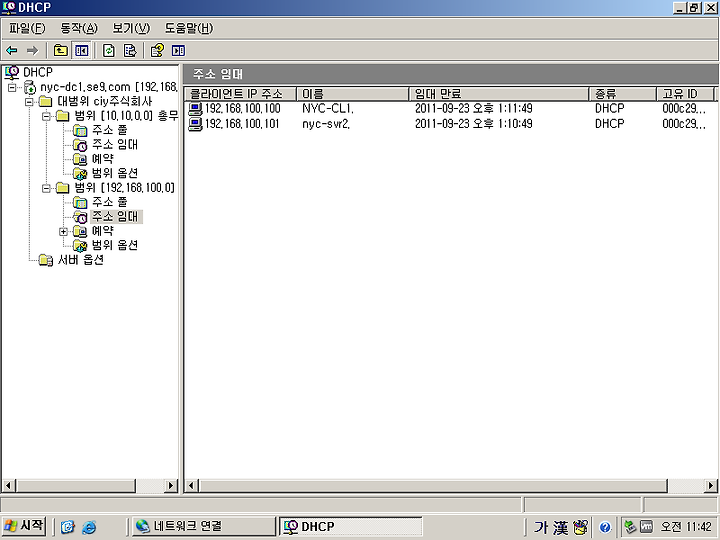Sort by 종류 column header
Viewport: 720px width, 540px height.
pyautogui.click(x=623, y=94)
